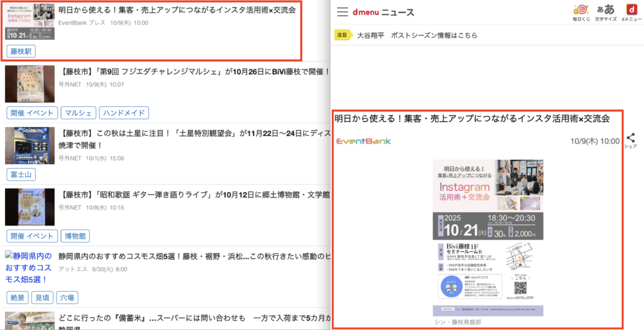Select the 絶景 tag
644x330 pixels.
(x=17, y=297)
